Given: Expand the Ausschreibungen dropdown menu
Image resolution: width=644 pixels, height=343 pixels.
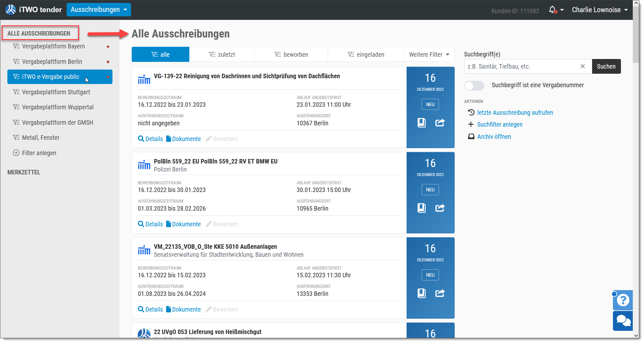Looking at the screenshot, I should pyautogui.click(x=99, y=10).
